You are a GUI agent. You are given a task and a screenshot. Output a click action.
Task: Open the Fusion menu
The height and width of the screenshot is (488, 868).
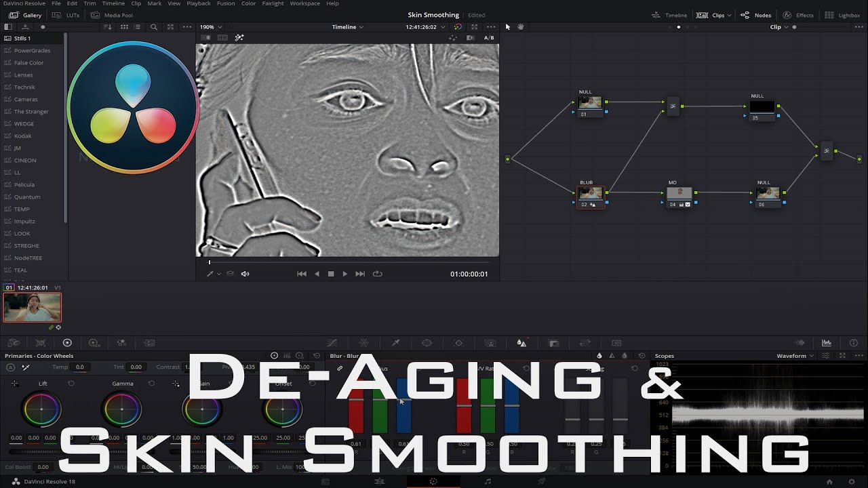(226, 3)
